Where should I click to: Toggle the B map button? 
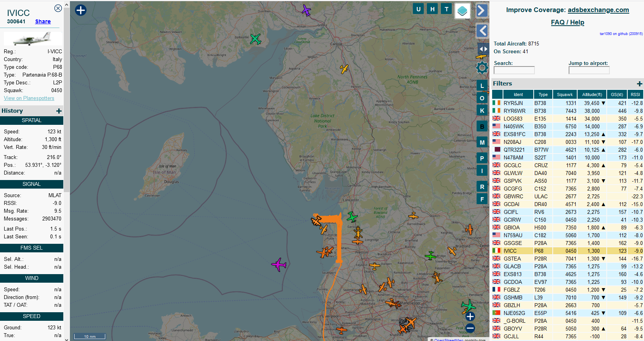pos(482,126)
